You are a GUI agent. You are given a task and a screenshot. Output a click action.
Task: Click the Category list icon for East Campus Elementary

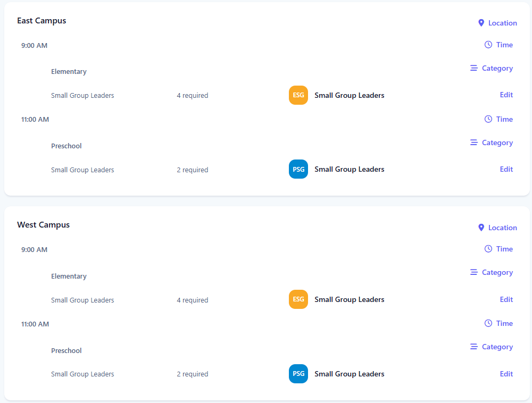(x=473, y=68)
